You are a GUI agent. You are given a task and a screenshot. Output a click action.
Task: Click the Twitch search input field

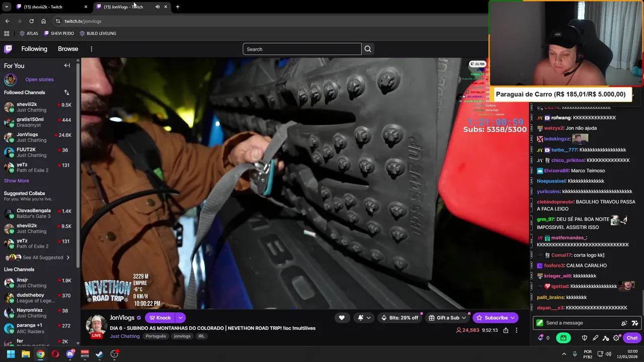point(302,49)
